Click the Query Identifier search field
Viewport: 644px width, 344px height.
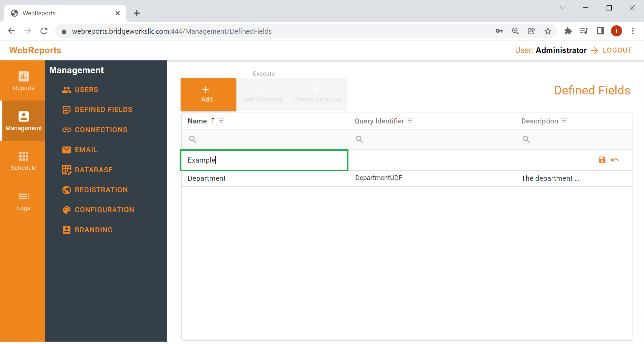click(x=432, y=139)
